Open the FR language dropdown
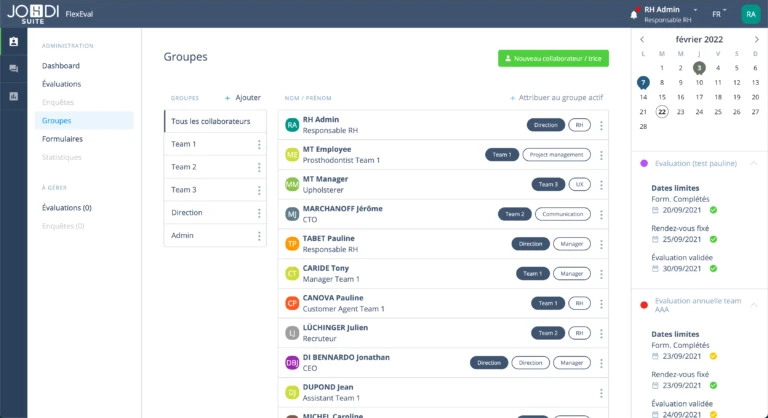 [x=719, y=14]
